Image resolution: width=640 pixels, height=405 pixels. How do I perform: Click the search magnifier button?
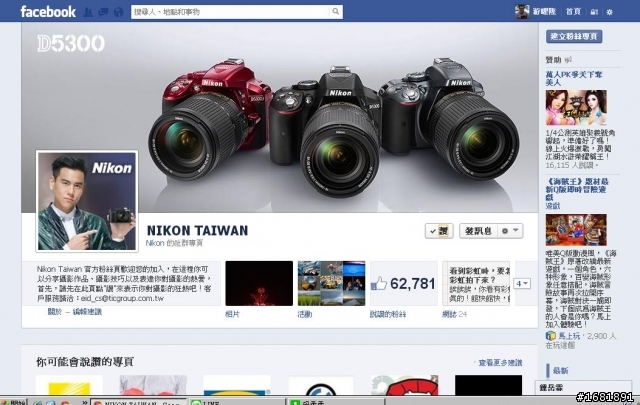(x=336, y=11)
